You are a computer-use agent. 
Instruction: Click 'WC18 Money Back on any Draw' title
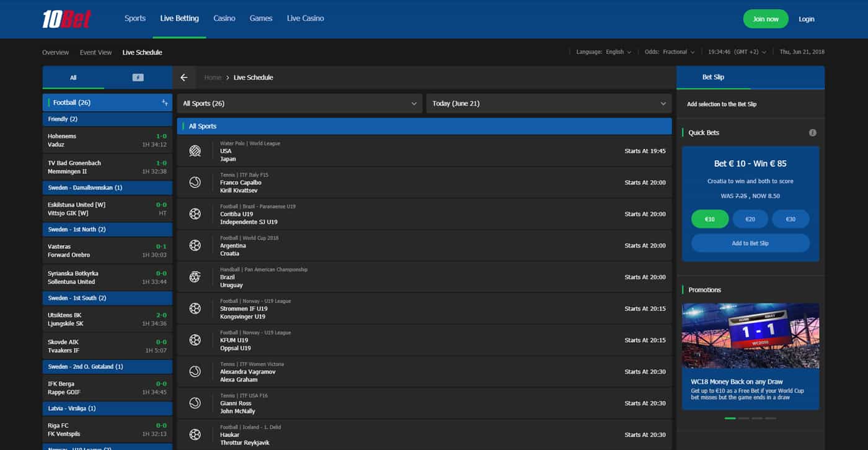[737, 382]
